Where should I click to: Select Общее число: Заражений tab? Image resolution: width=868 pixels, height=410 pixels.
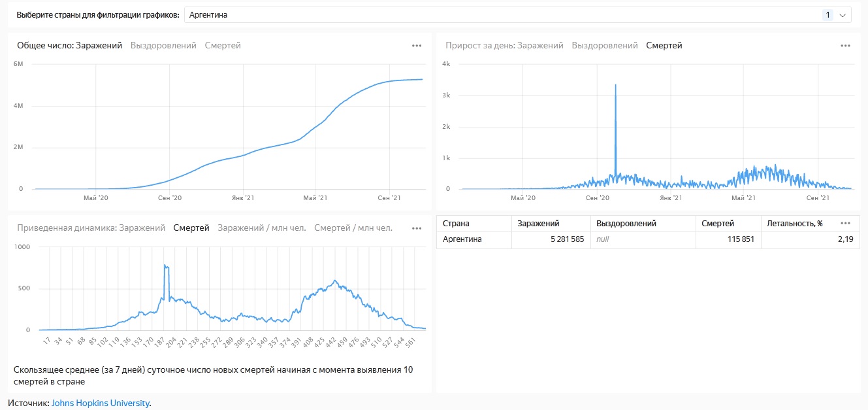tap(69, 46)
